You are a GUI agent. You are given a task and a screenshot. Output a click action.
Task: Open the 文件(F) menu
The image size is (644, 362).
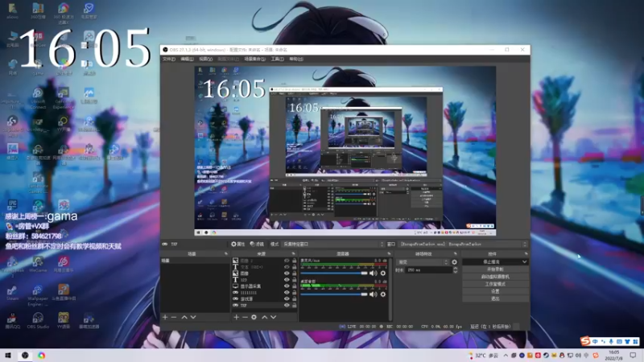pyautogui.click(x=169, y=59)
